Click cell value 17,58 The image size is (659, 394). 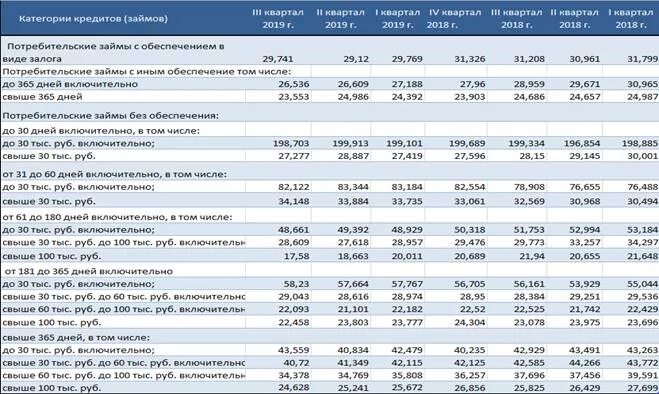(296, 256)
